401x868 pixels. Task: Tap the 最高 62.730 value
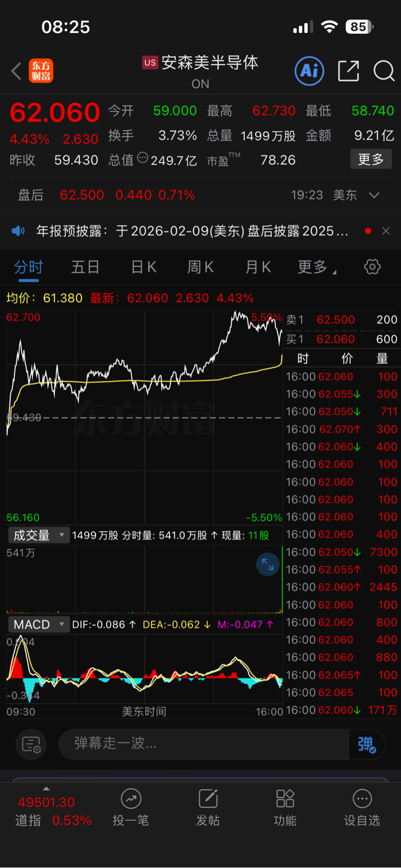pos(274,111)
